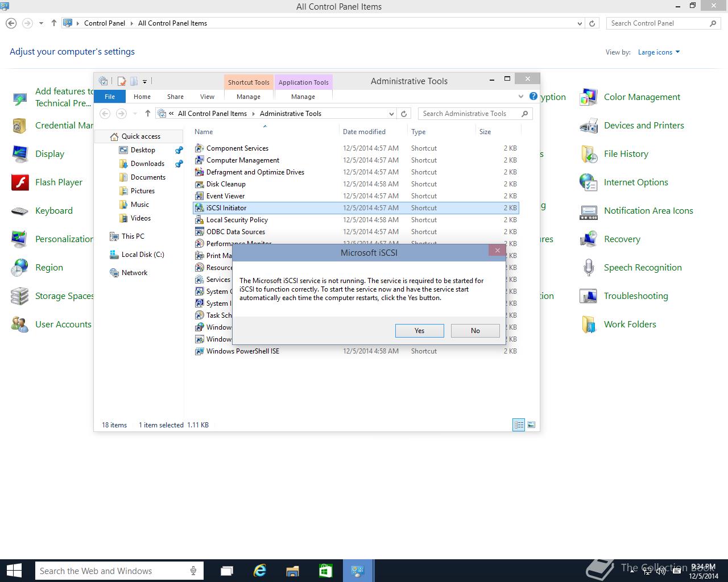The height and width of the screenshot is (582, 728).
Task: Expand the ribbon with the chevron
Action: 521,97
